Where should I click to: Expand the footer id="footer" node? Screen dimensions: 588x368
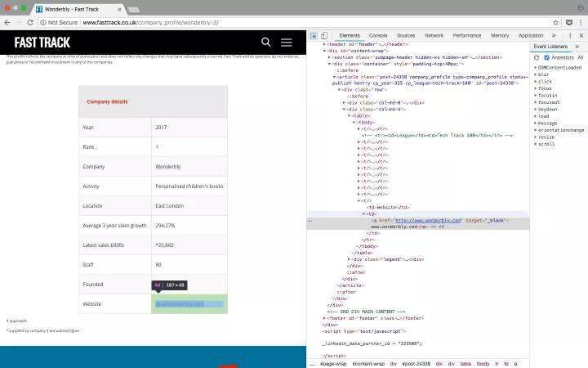coord(324,318)
